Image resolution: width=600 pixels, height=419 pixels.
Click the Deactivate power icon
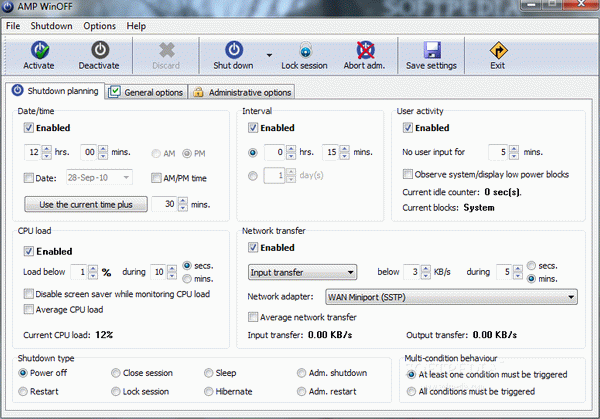point(100,50)
